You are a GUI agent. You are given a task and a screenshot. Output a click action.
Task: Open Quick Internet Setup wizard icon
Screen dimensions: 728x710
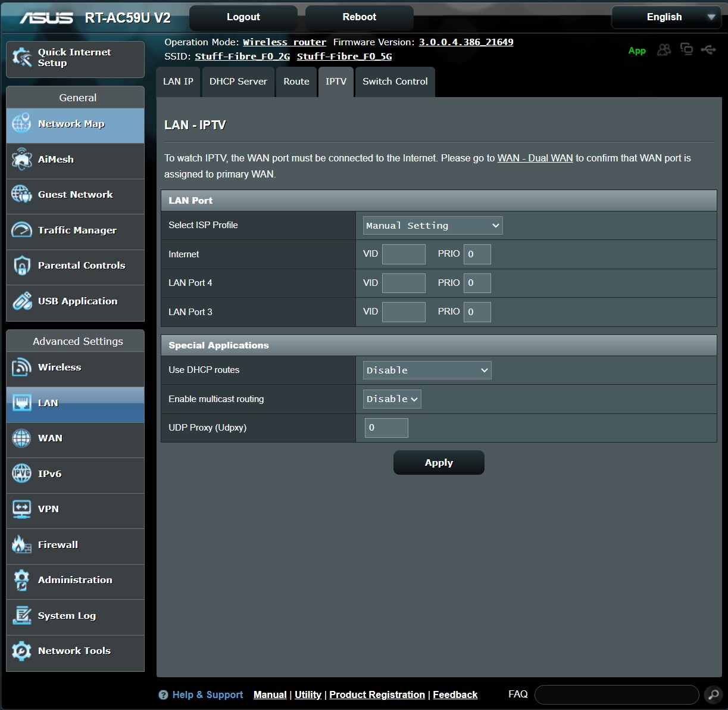(22, 58)
